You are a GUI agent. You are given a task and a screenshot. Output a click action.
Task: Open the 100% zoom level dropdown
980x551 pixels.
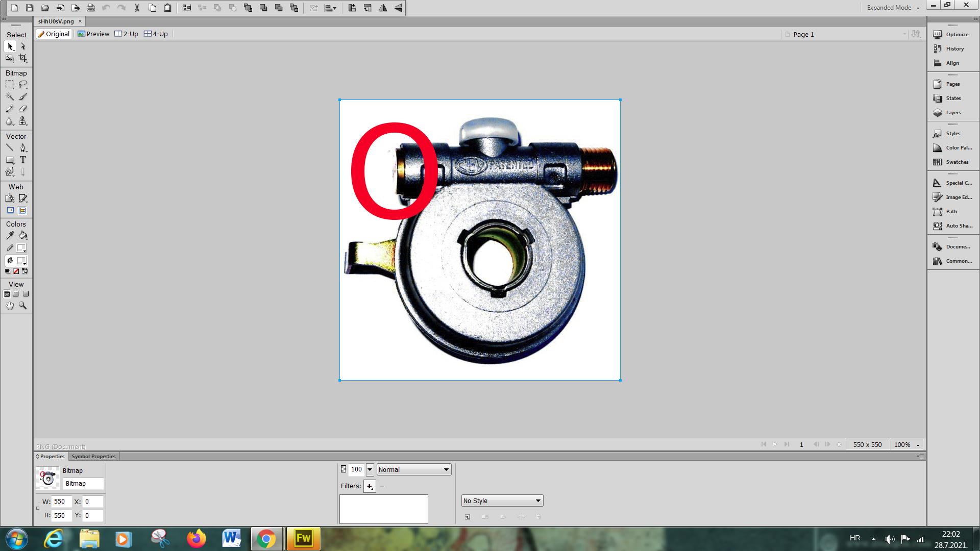[x=917, y=445]
